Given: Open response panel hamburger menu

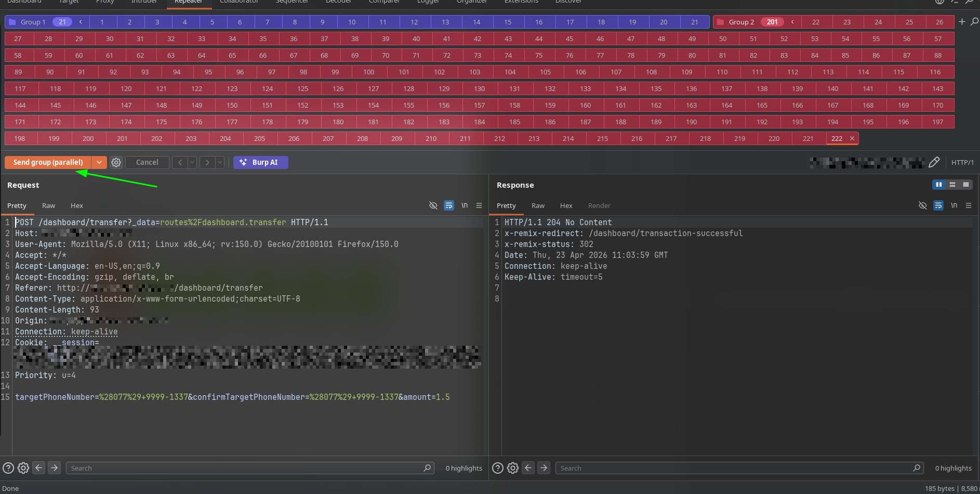Looking at the screenshot, I should (969, 205).
